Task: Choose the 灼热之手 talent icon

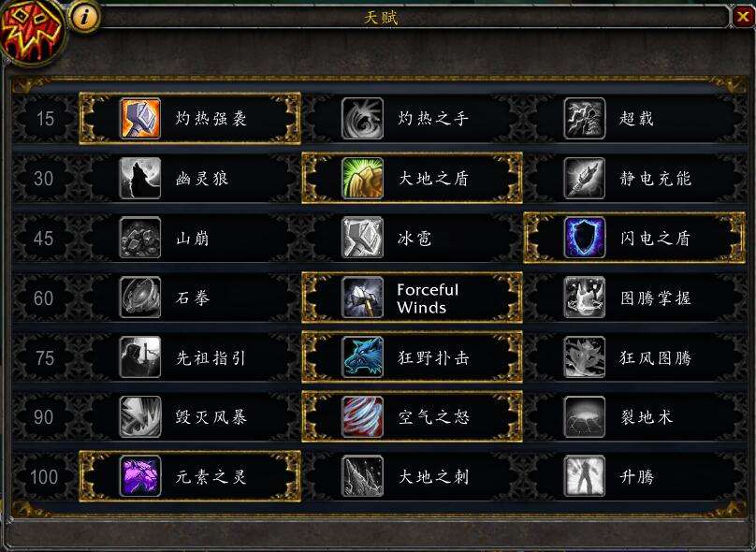Action: tap(363, 118)
